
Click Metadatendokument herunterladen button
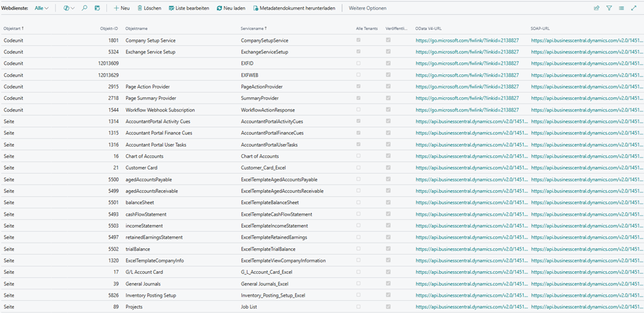(x=294, y=8)
